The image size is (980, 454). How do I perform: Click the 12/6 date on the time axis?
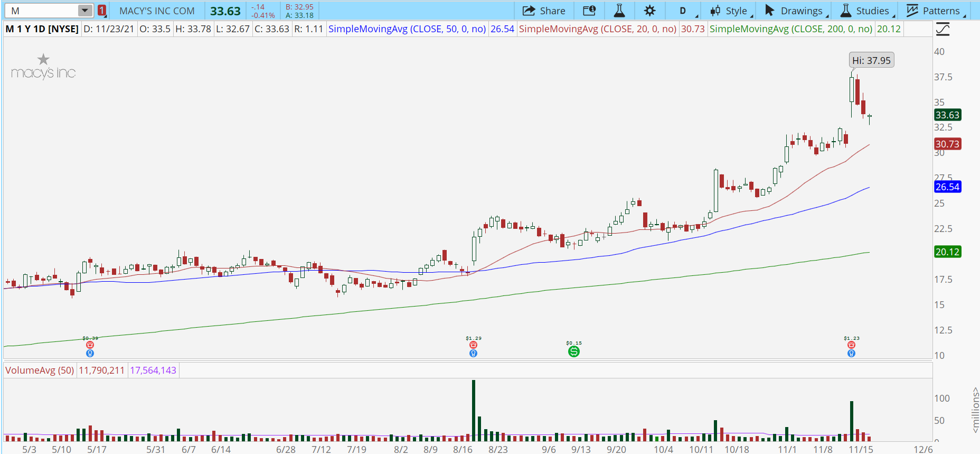[x=923, y=449]
